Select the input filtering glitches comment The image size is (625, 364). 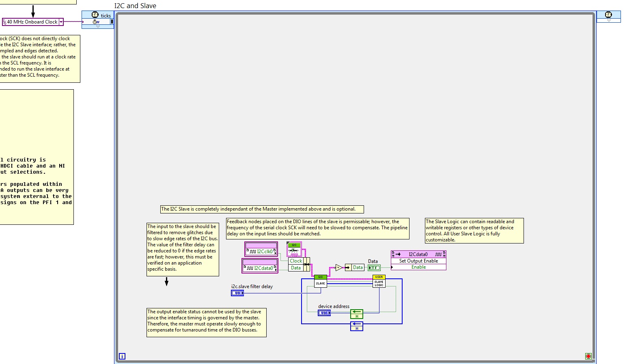point(183,250)
